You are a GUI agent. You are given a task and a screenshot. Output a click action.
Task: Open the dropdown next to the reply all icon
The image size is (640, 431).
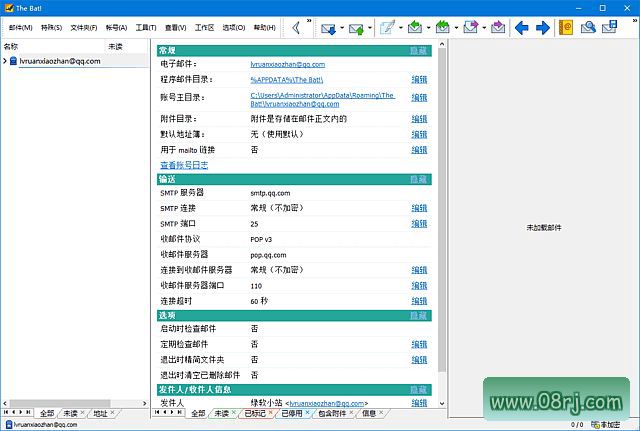tap(456, 28)
